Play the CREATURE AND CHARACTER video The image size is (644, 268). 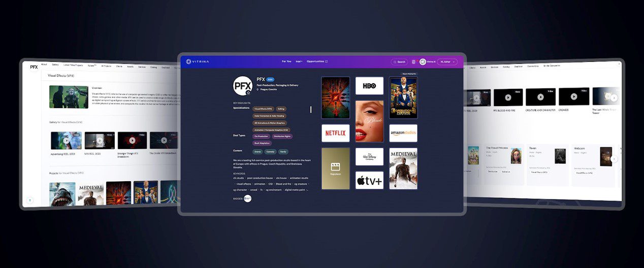coord(540,96)
